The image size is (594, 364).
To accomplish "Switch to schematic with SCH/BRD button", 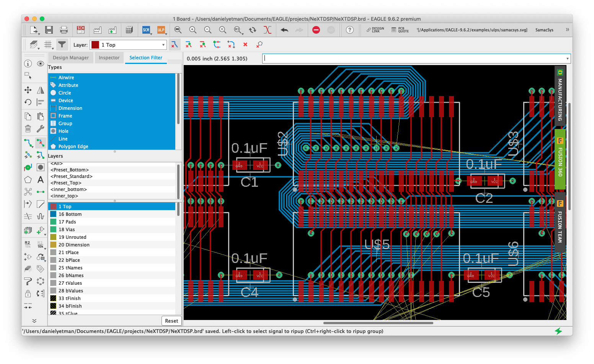I will (x=80, y=30).
